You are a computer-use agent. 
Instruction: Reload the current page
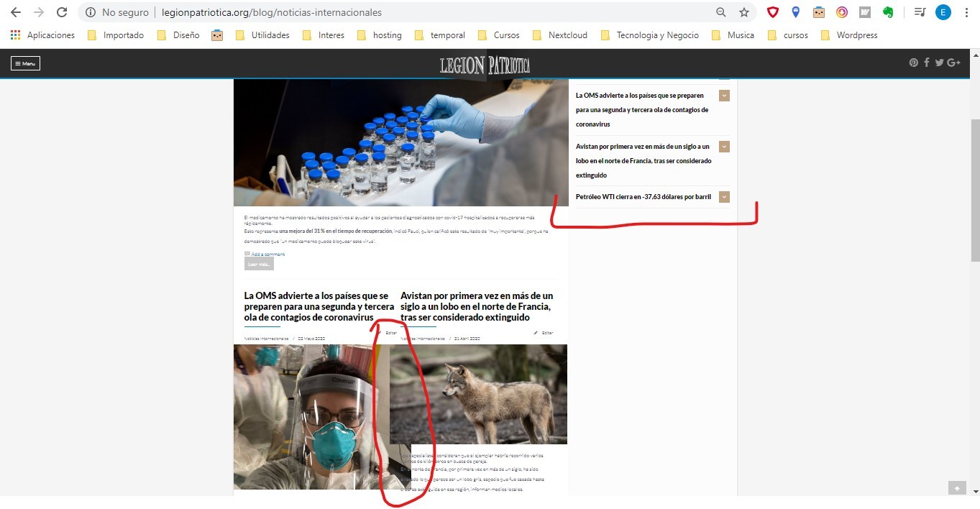tap(62, 12)
